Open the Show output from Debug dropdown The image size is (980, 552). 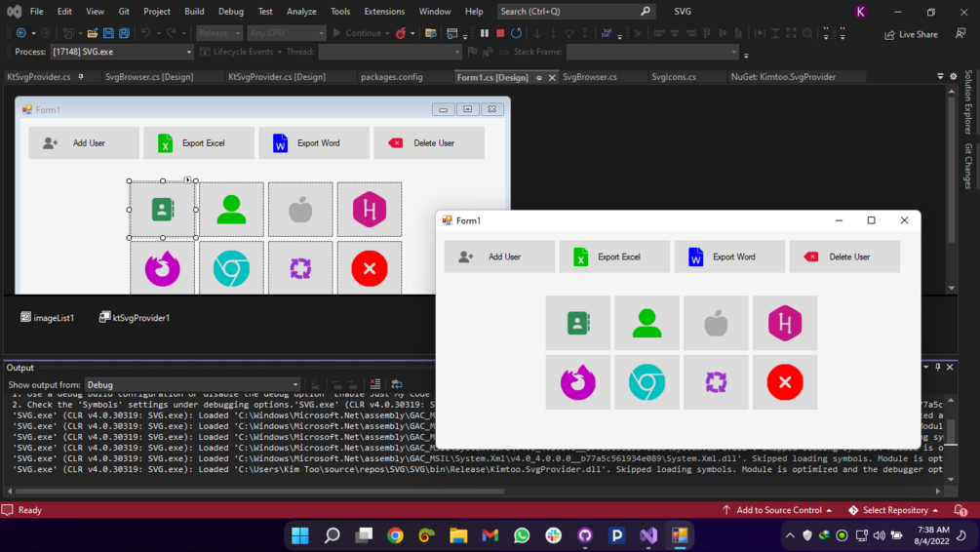click(x=192, y=384)
